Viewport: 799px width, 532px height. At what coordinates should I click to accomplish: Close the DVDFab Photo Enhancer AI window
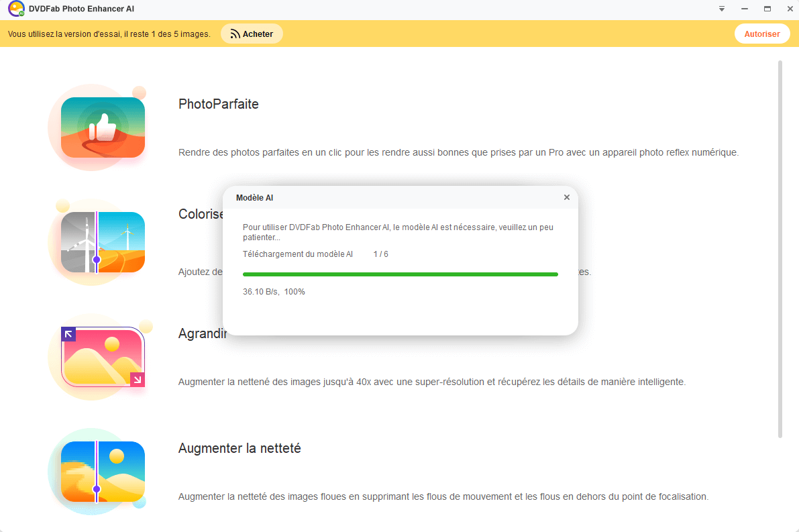coord(790,9)
